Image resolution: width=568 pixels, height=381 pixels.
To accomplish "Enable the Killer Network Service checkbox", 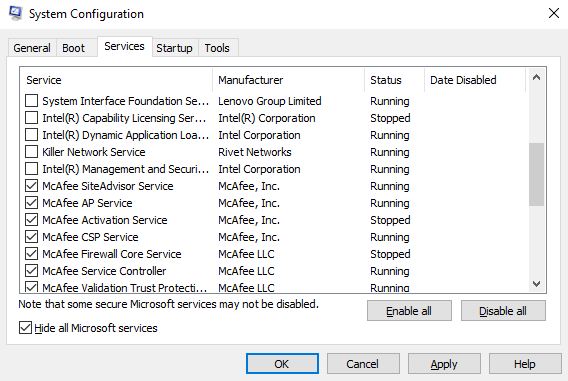I will [x=32, y=152].
